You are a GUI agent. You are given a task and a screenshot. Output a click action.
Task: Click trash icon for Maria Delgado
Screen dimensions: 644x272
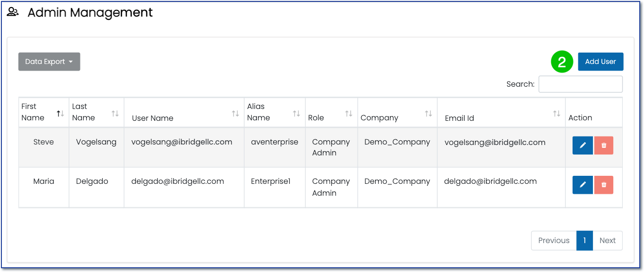point(604,185)
